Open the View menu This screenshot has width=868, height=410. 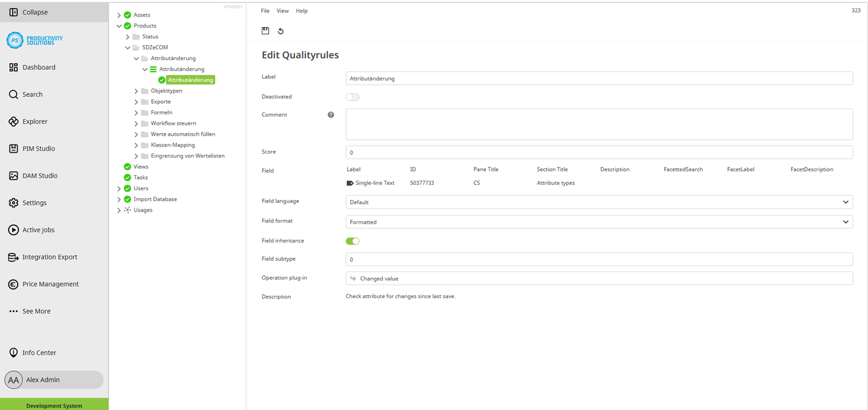(x=282, y=10)
